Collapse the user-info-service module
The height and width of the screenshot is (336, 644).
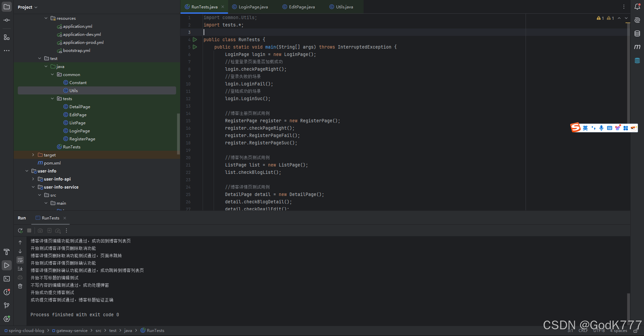click(33, 187)
